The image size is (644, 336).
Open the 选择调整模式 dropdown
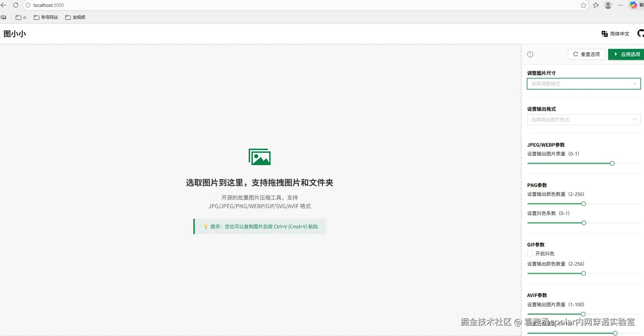point(583,84)
